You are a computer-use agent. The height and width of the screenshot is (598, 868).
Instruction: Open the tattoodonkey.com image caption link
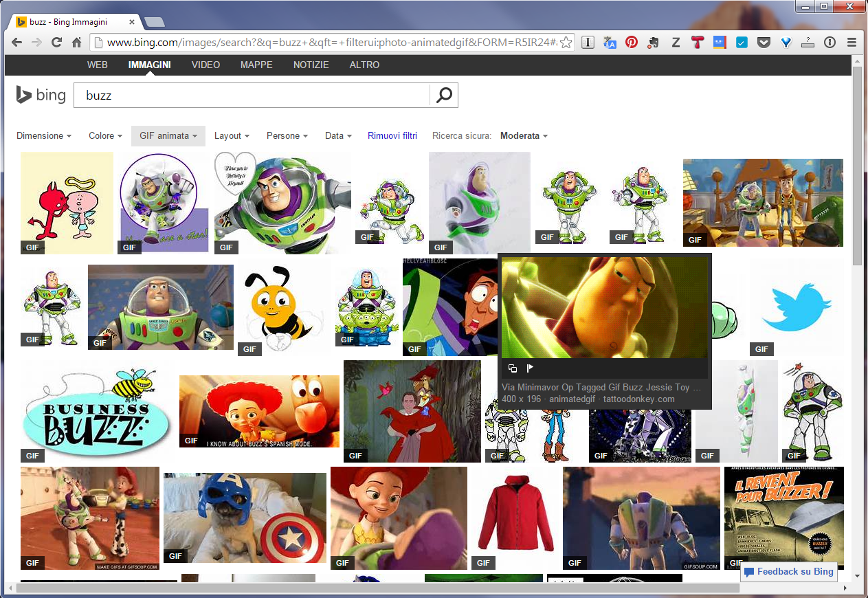pyautogui.click(x=639, y=399)
